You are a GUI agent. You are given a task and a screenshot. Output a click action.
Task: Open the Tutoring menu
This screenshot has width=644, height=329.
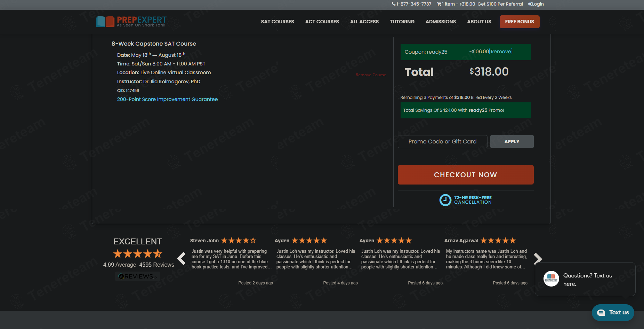click(x=402, y=22)
